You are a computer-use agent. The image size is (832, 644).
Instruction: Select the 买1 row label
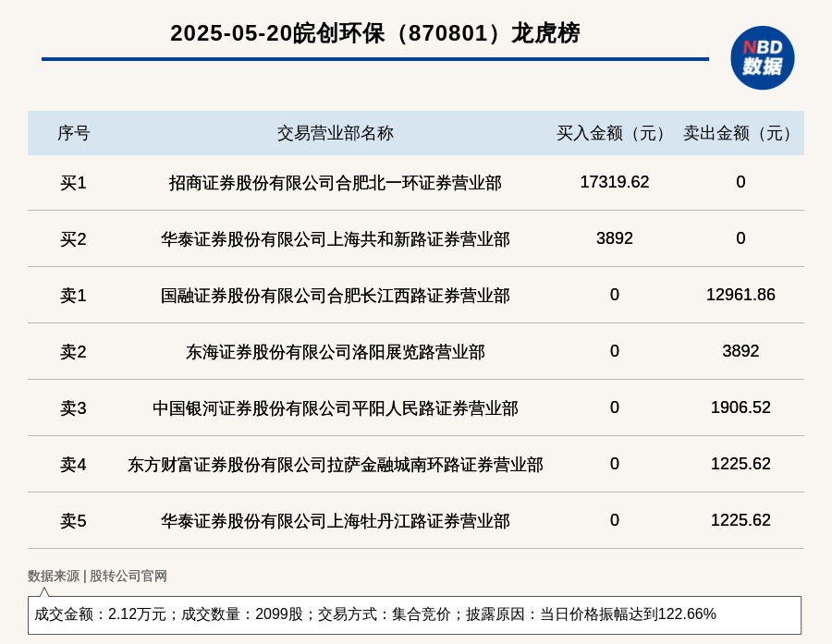pyautogui.click(x=73, y=183)
